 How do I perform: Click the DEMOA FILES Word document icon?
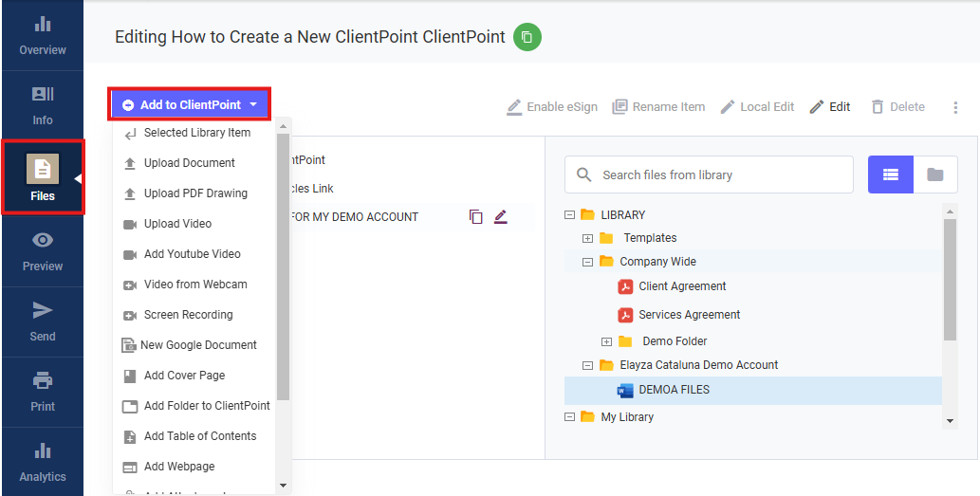tap(625, 390)
